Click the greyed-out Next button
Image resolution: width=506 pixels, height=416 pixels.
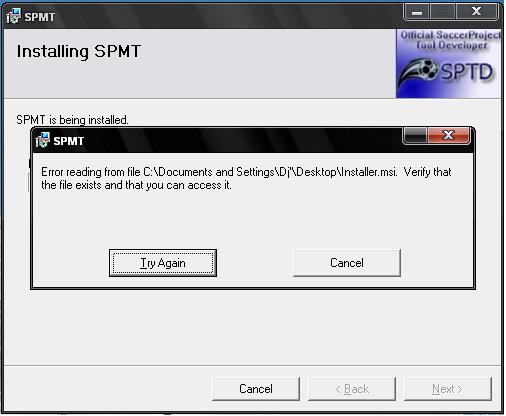(448, 389)
